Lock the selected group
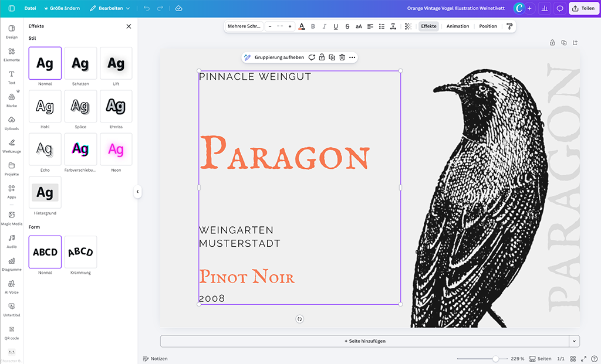The width and height of the screenshot is (601, 364). [322, 57]
